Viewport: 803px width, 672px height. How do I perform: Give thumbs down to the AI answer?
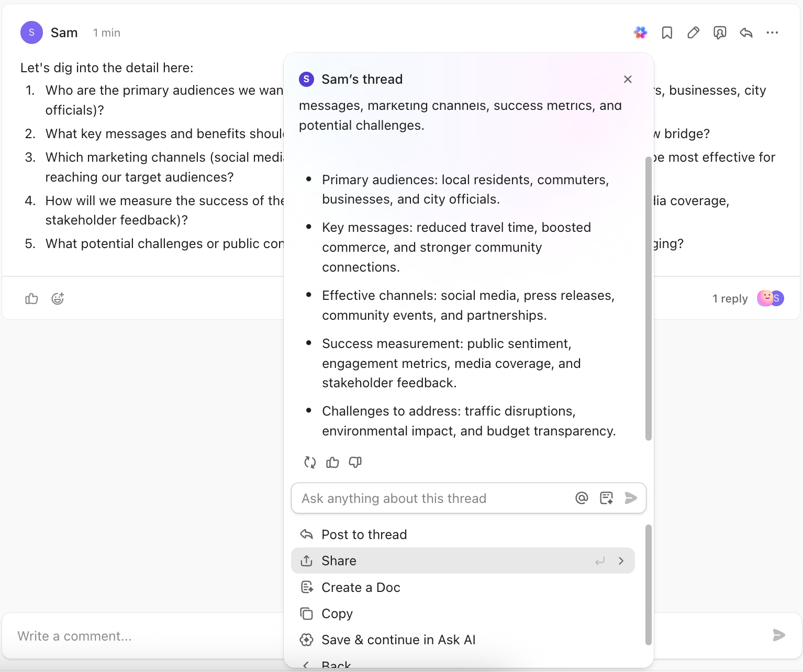tap(355, 462)
